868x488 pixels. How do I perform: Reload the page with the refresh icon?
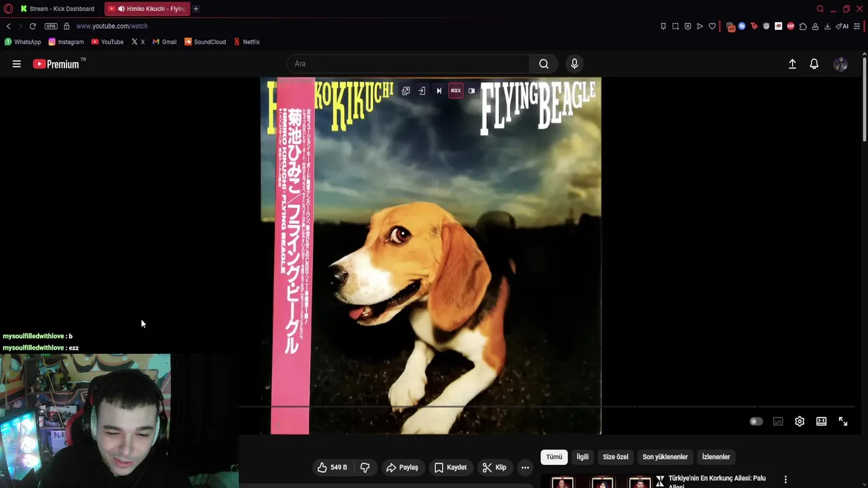point(33,26)
